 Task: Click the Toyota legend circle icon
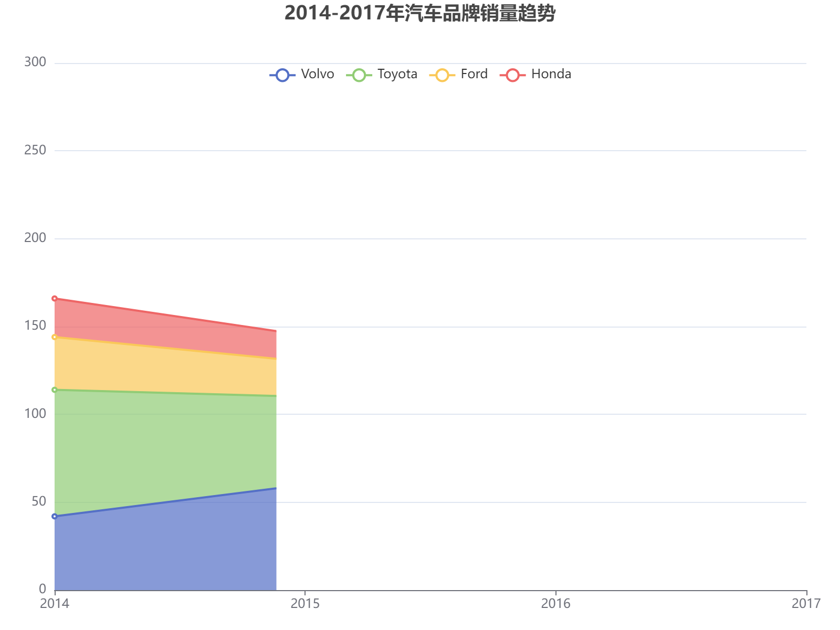[x=358, y=74]
